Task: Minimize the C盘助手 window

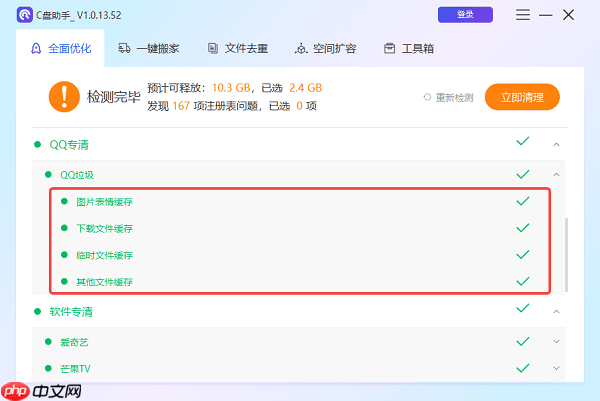Action: click(x=546, y=15)
